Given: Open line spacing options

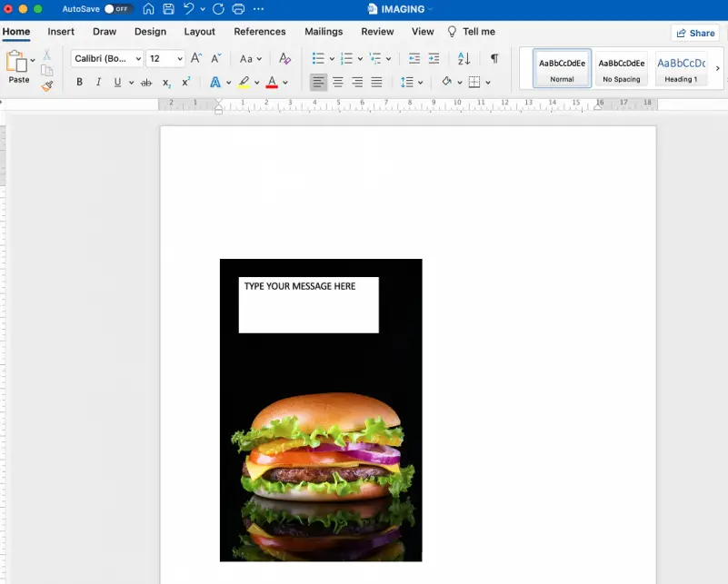Looking at the screenshot, I should 412,83.
